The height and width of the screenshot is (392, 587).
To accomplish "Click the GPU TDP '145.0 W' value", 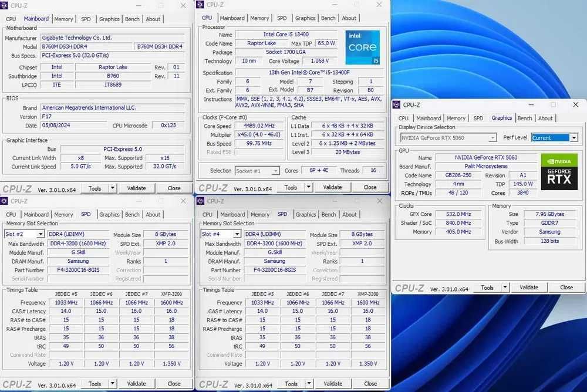I will click(522, 184).
